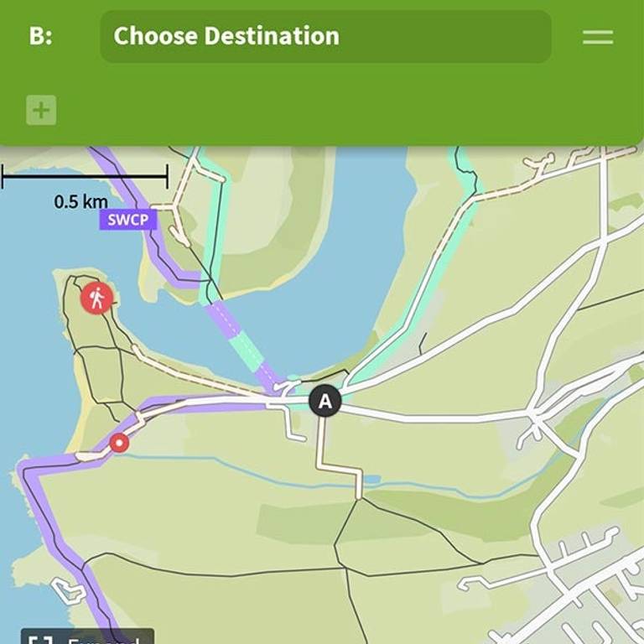Click the teal cycle route segment on the ferry crossing
This screenshot has width=644, height=644.
(247, 351)
